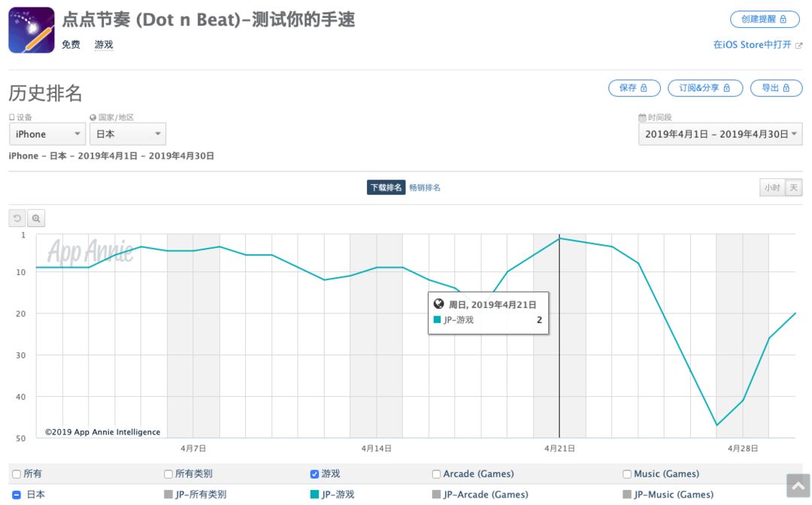Toggle the 所有类别 checkbox
The width and height of the screenshot is (812, 505).
[168, 474]
